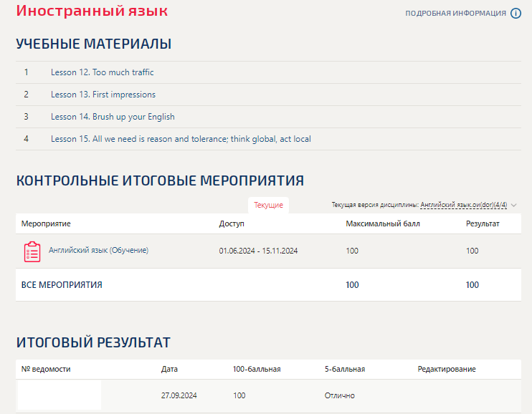
Task: Click the Доступ column header
Action: (232, 223)
